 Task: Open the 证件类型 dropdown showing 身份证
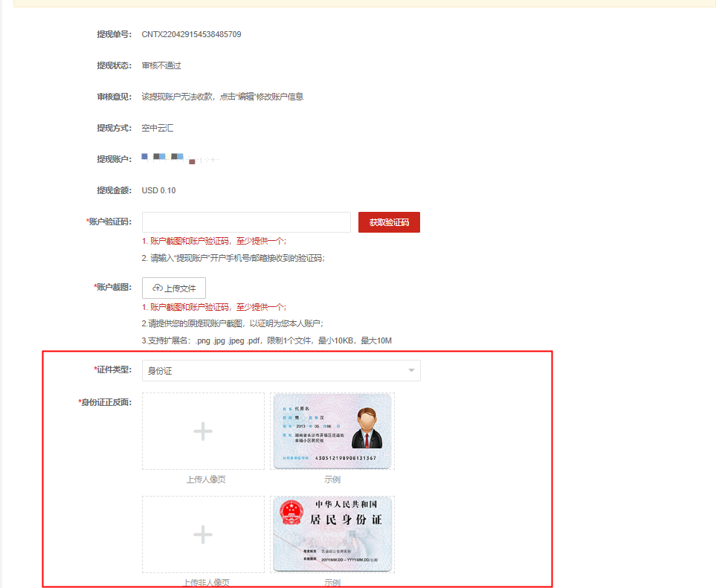[x=280, y=370]
